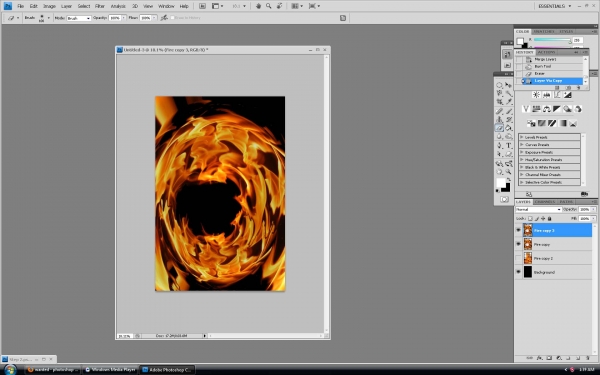Click the add layer mask icon

(x=549, y=358)
